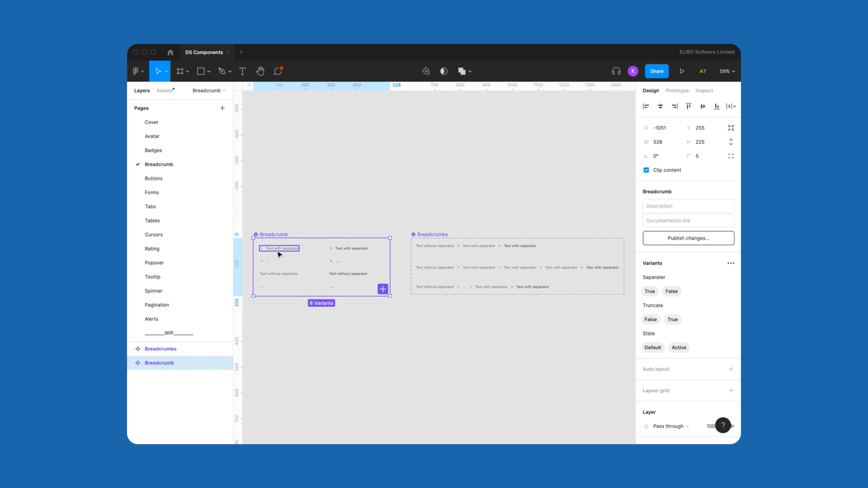Switch to the Layers tab
The width and height of the screenshot is (868, 488).
pyautogui.click(x=142, y=91)
